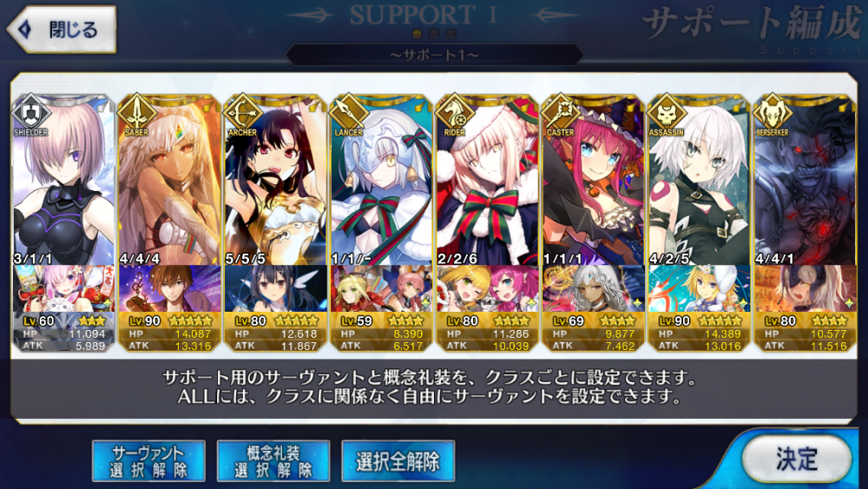Click 概念礼装選択解除 button

pyautogui.click(x=273, y=461)
